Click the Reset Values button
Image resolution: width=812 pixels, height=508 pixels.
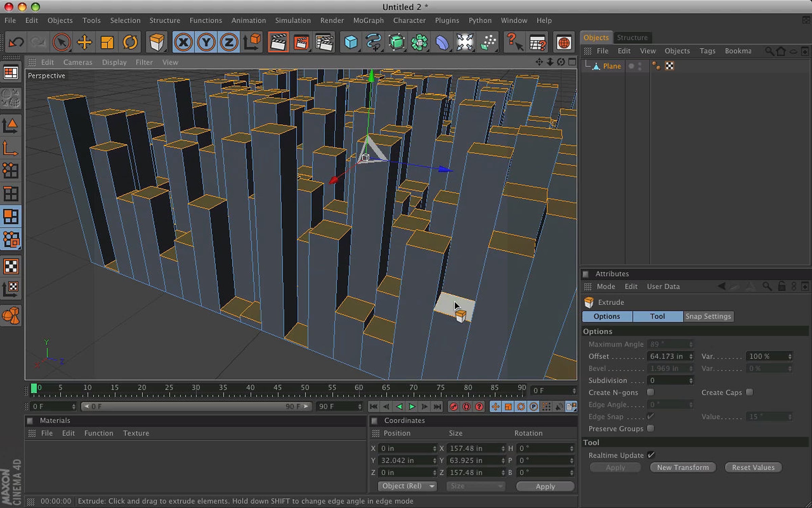click(753, 467)
